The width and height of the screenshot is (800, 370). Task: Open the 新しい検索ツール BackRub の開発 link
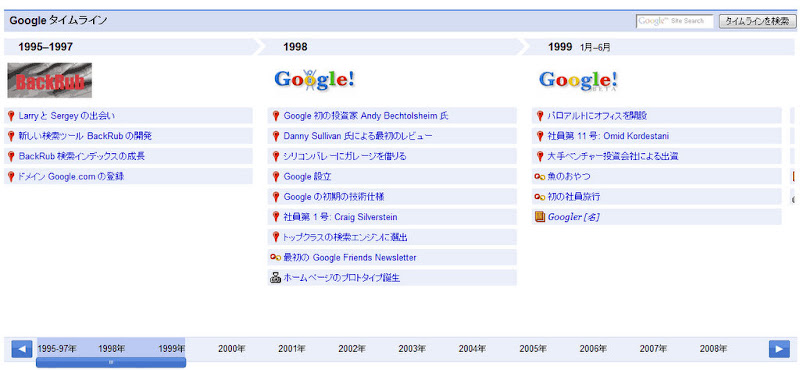(85, 136)
